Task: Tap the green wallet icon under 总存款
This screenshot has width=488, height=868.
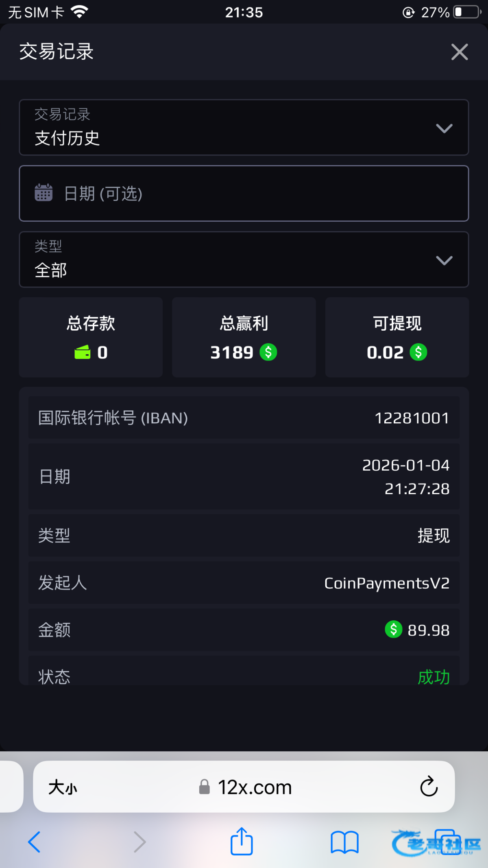Action: [83, 352]
